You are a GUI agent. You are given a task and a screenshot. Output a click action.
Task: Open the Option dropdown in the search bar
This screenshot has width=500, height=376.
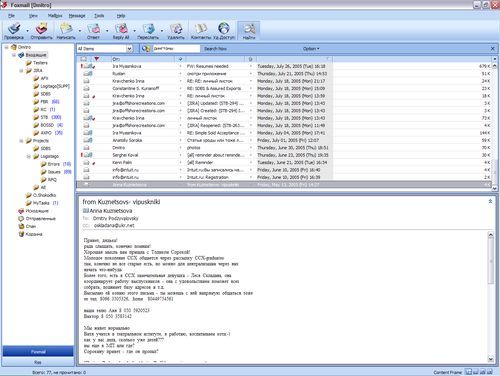click(x=311, y=49)
